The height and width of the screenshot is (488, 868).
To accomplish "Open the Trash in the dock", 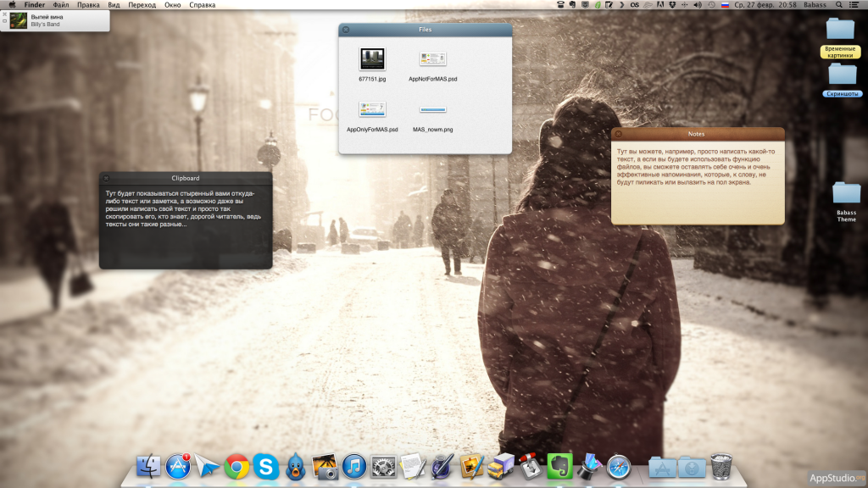I will tap(721, 466).
